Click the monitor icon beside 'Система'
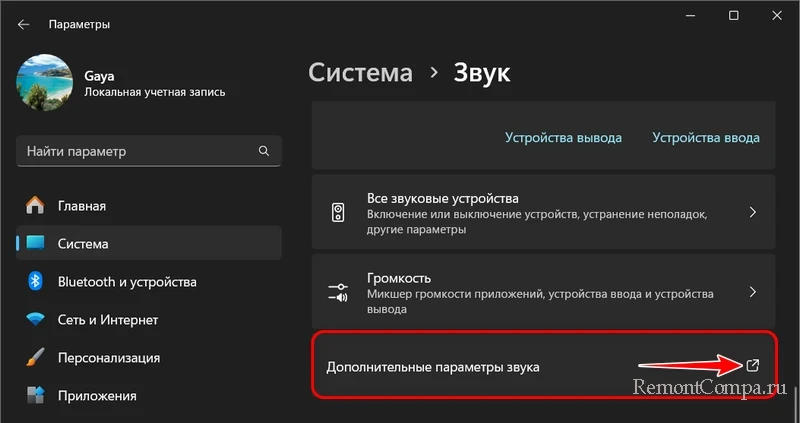The height and width of the screenshot is (423, 800). 35,243
